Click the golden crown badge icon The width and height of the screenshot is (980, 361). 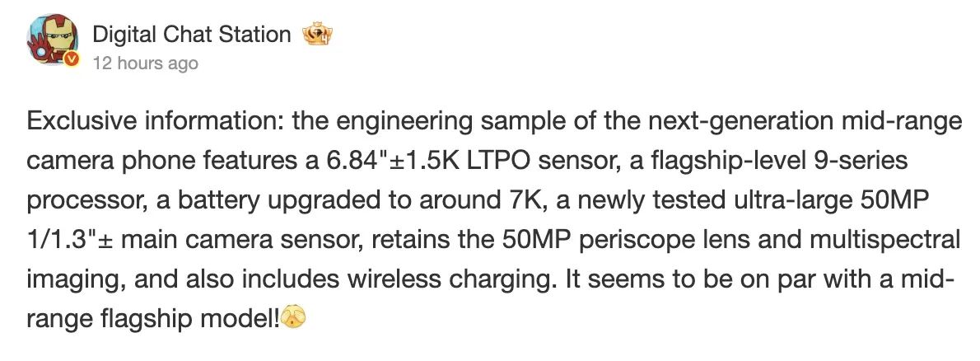coord(316,35)
